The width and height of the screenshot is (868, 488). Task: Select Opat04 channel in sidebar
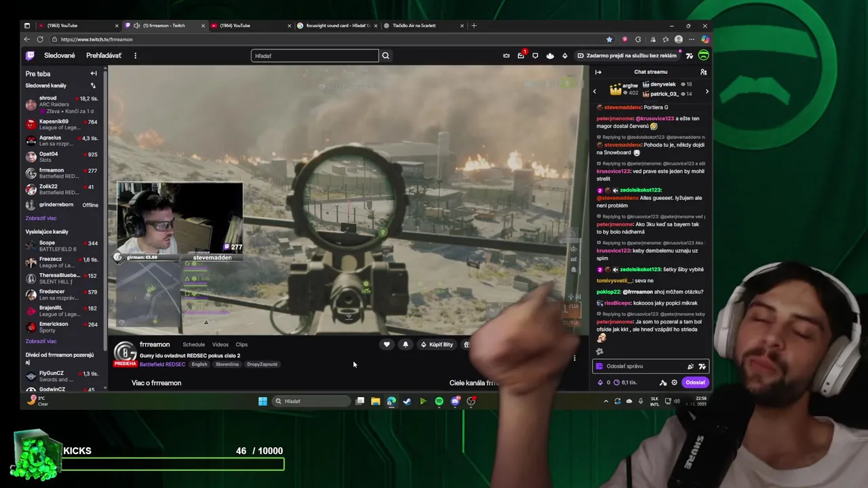(62, 157)
